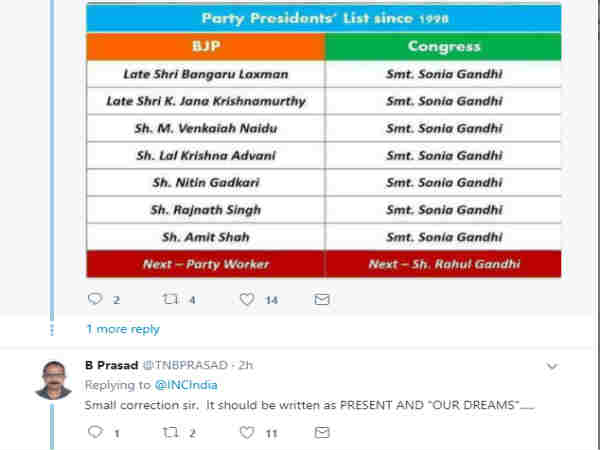Like the tweet with 14 likes
This screenshot has width=600, height=450.
pos(247,299)
